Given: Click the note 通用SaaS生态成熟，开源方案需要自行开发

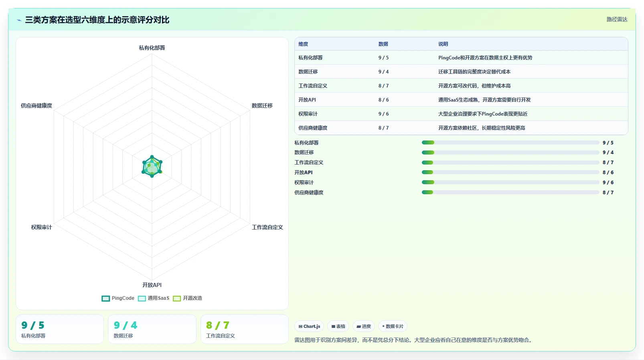Looking at the screenshot, I should [484, 100].
